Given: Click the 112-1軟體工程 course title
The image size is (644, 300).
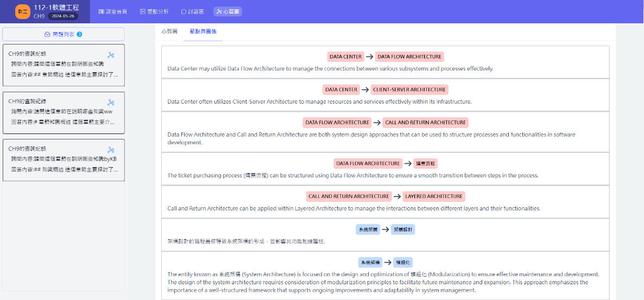Looking at the screenshot, I should coord(56,8).
